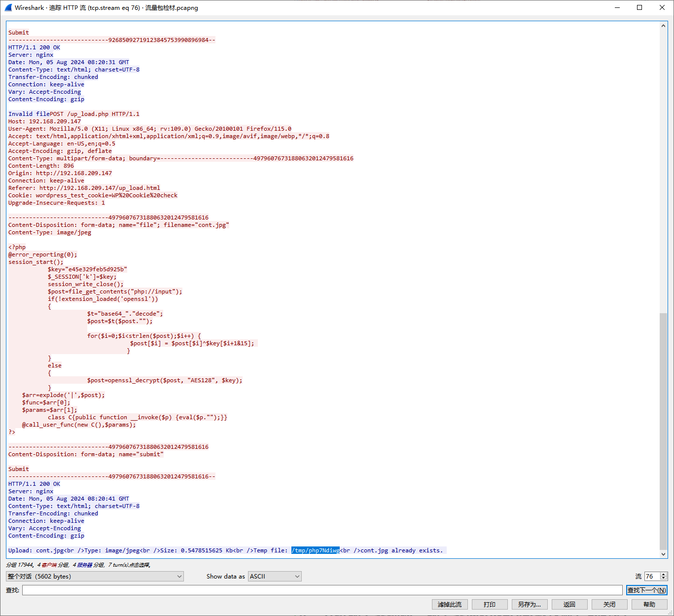Viewport: 674px width, 616px height.
Task: Click the 'Invalid file' response text
Action: pos(29,114)
